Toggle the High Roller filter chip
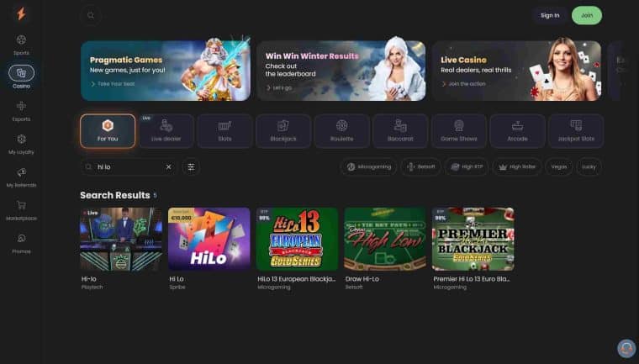639x364 pixels. point(517,166)
